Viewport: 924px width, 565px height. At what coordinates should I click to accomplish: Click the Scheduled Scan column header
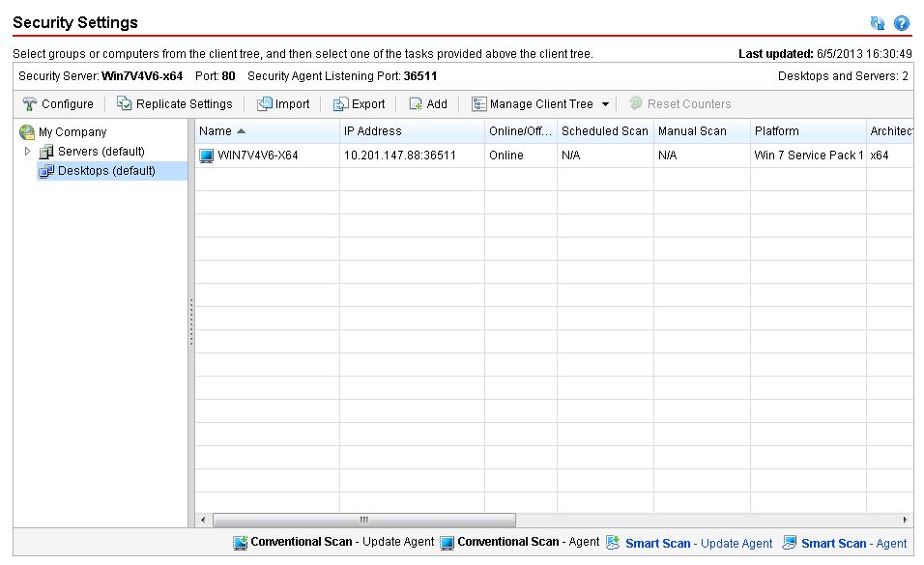click(604, 131)
